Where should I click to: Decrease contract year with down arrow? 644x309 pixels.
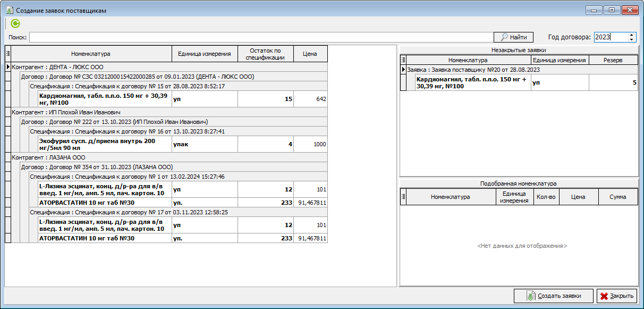[631, 39]
